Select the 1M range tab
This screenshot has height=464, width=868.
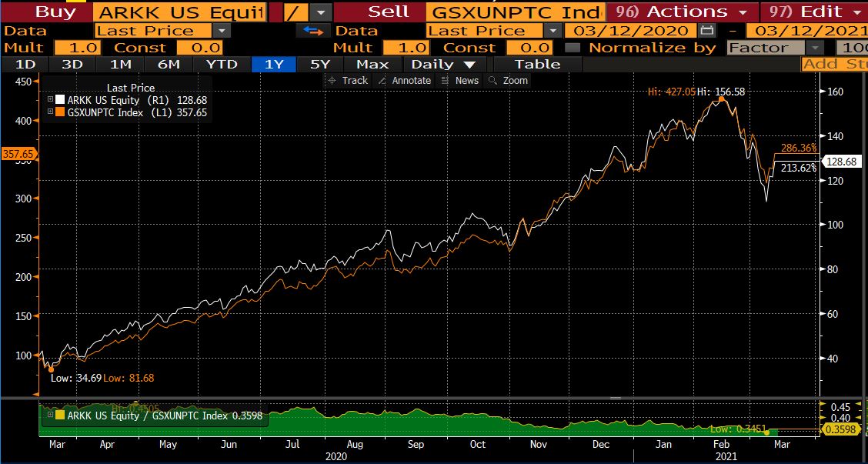click(121, 64)
